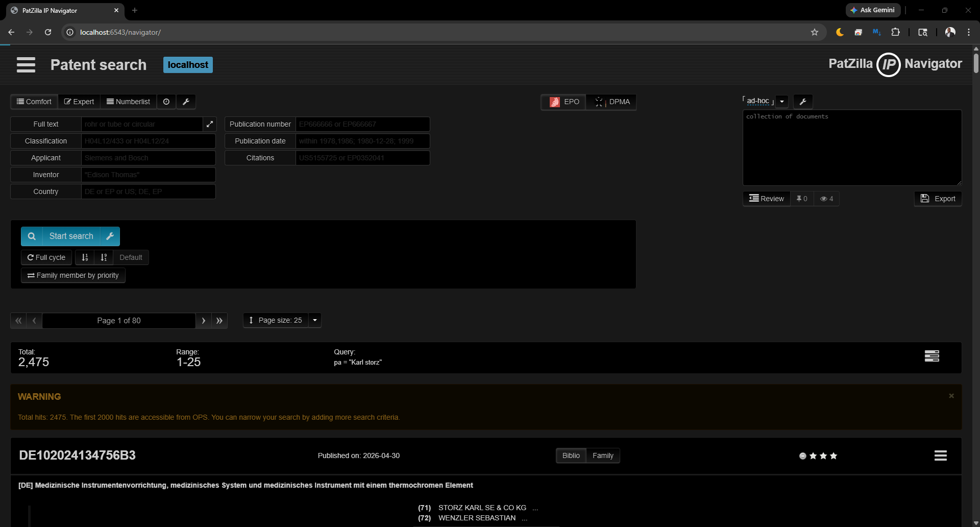980x527 pixels.
Task: Click the Full text input field
Action: (x=142, y=124)
